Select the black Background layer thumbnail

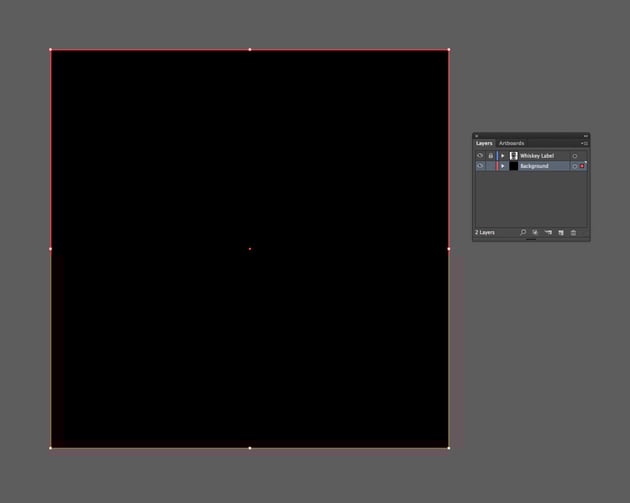pos(513,166)
